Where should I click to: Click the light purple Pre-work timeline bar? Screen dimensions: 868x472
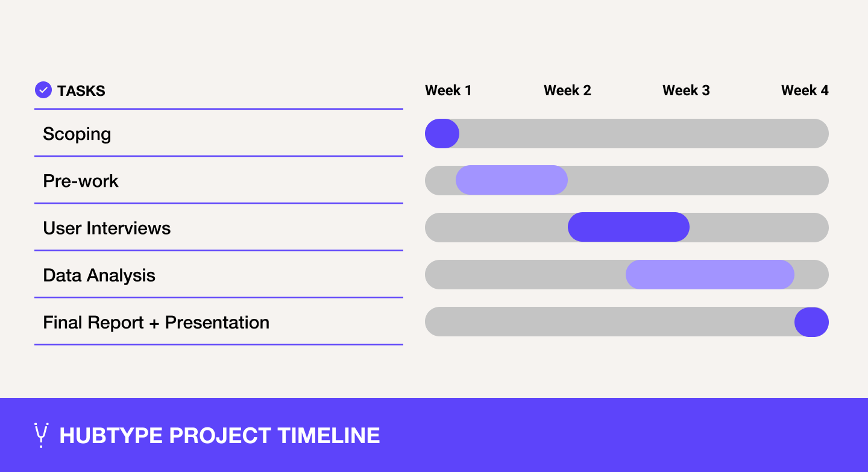[x=511, y=180]
